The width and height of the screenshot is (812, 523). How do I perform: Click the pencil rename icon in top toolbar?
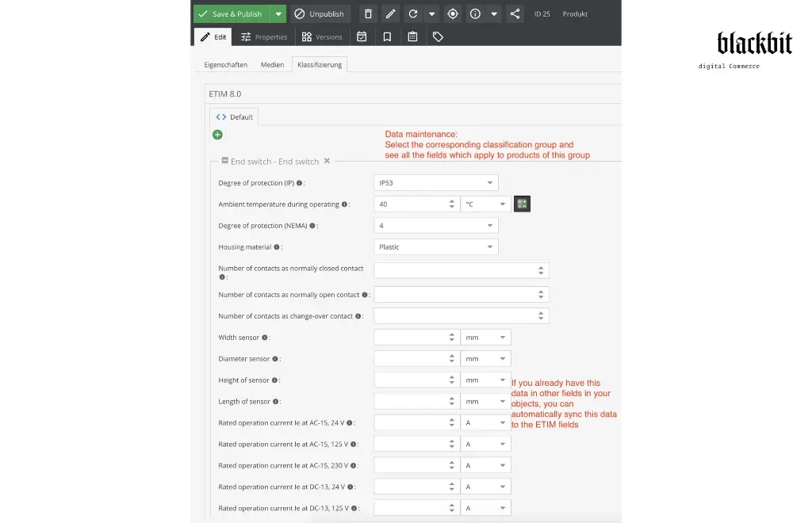click(390, 14)
